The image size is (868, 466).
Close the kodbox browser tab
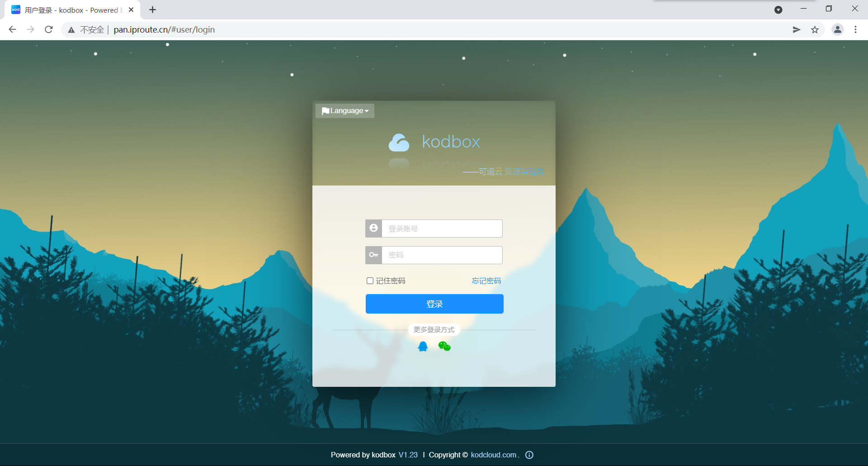[x=131, y=10]
